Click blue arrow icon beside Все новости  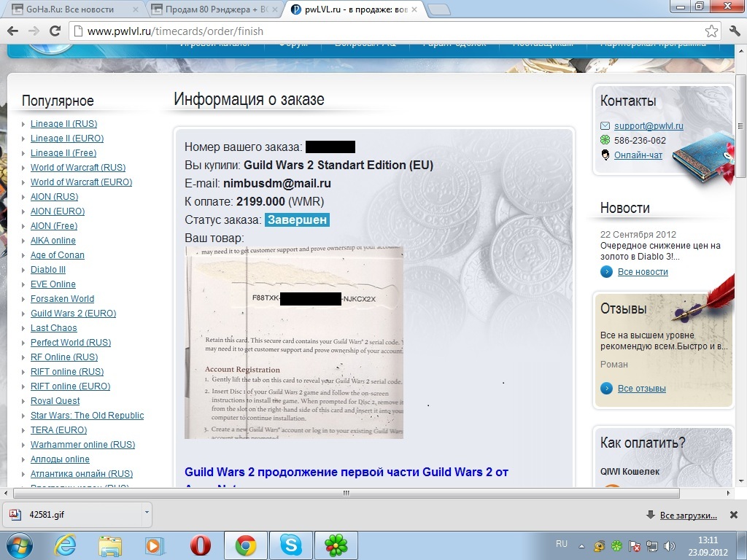pos(606,271)
